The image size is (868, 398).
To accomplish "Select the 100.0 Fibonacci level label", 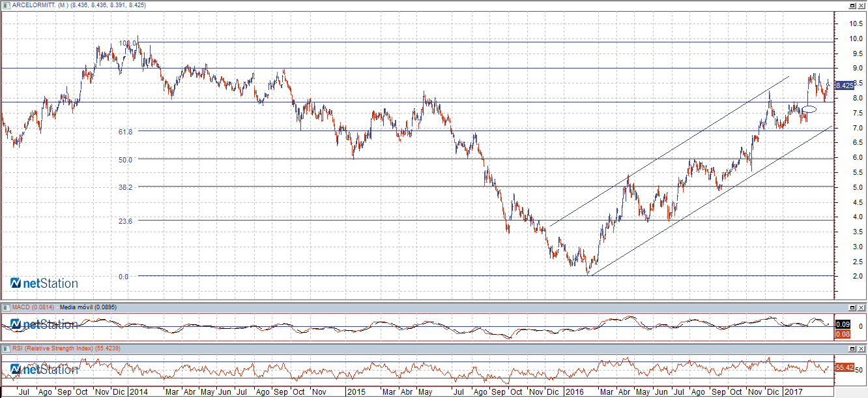I will (128, 43).
